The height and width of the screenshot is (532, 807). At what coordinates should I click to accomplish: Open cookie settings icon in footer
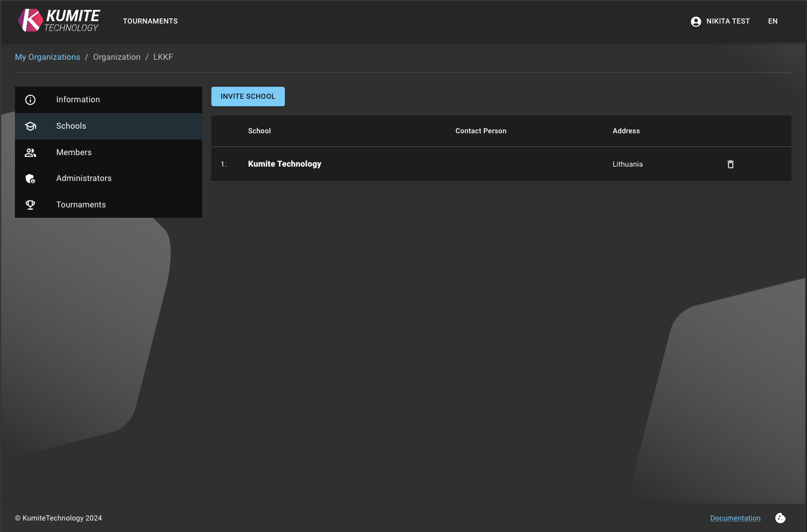point(780,518)
